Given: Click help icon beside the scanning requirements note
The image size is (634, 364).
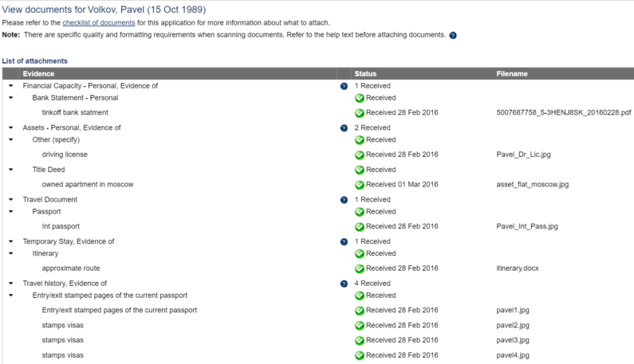Looking at the screenshot, I should (x=453, y=35).
